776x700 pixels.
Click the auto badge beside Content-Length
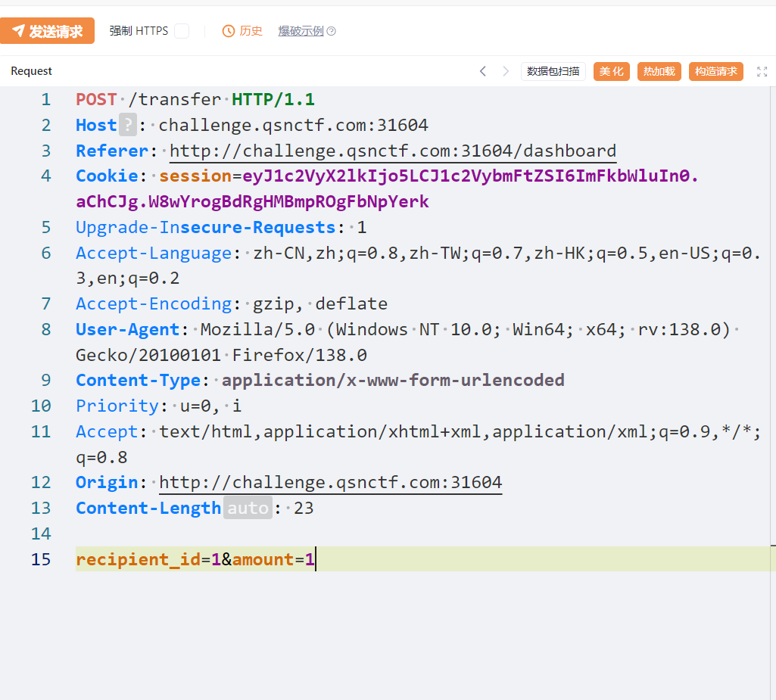[x=248, y=508]
